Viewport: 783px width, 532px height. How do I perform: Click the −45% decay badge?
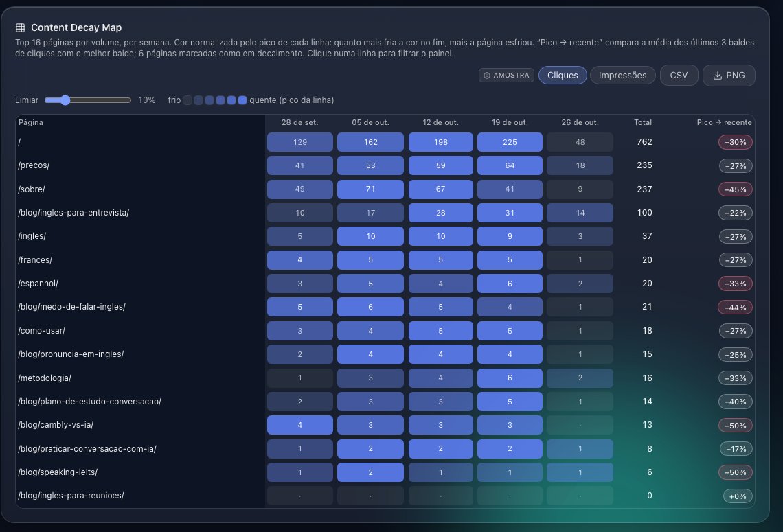[736, 189]
